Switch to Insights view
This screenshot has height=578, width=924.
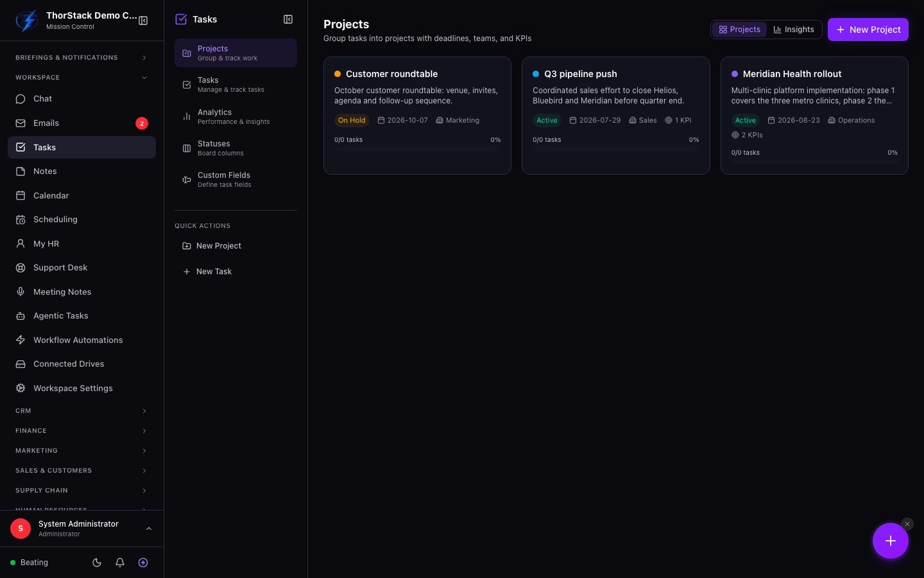794,30
